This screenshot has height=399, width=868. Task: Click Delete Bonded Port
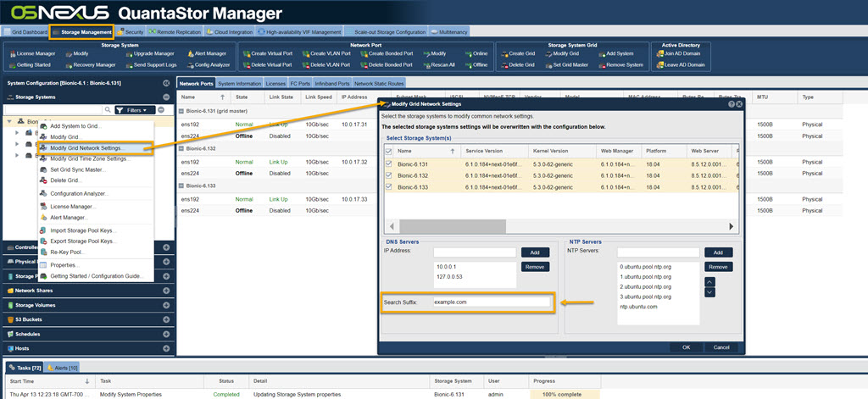pyautogui.click(x=387, y=64)
